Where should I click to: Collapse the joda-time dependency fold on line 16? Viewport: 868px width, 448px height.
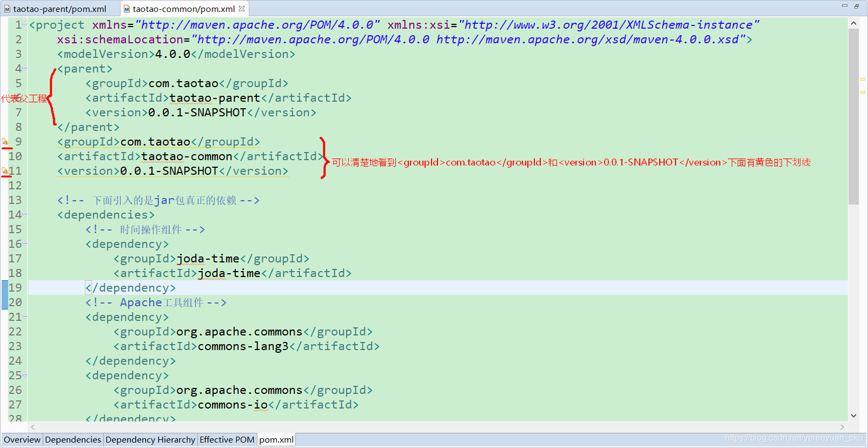25,244
